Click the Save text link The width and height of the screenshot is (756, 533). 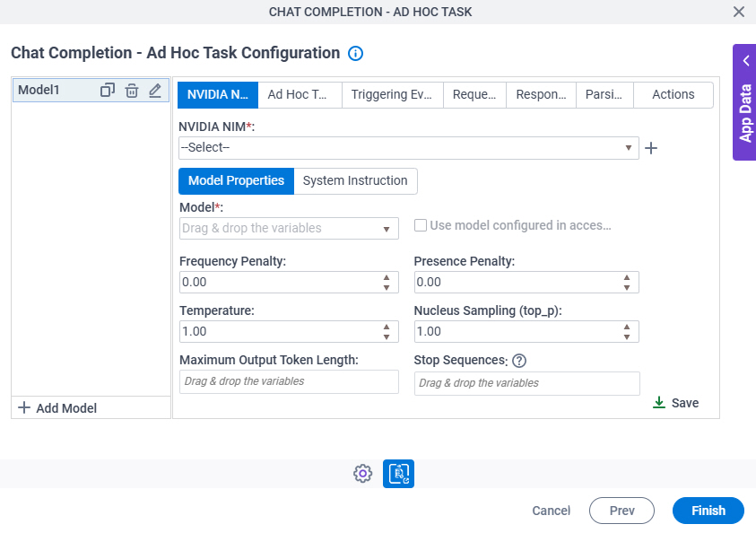click(x=684, y=403)
